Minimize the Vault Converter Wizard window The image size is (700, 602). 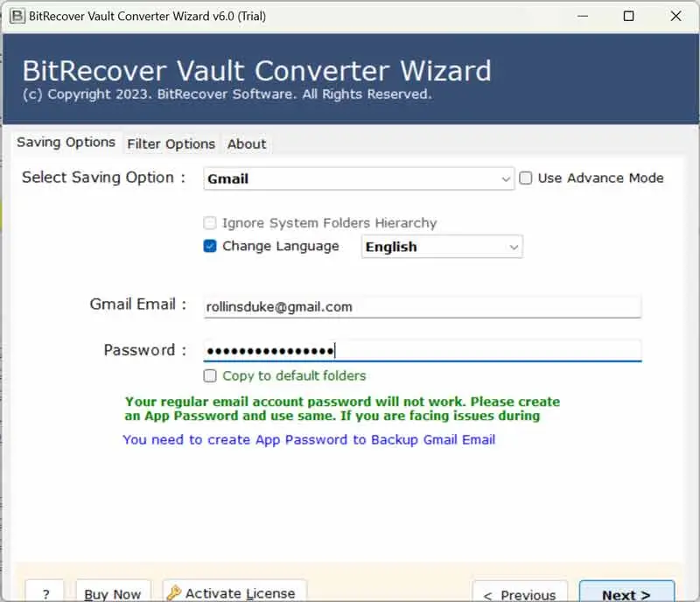coord(580,17)
